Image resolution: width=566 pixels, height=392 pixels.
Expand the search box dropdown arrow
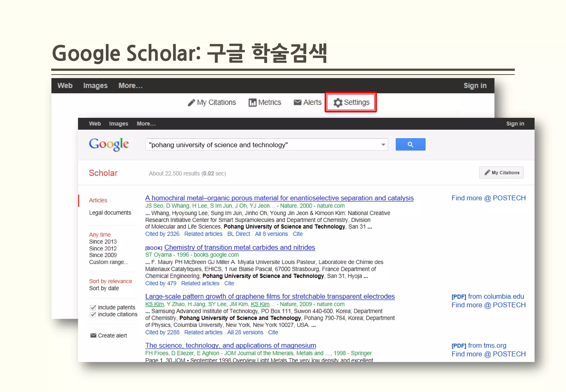pos(383,145)
